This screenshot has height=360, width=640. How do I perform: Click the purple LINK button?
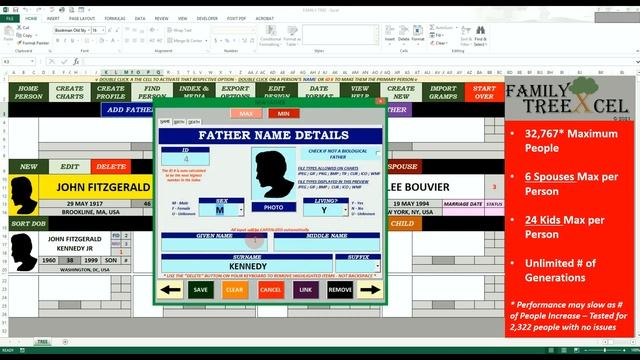(305, 290)
